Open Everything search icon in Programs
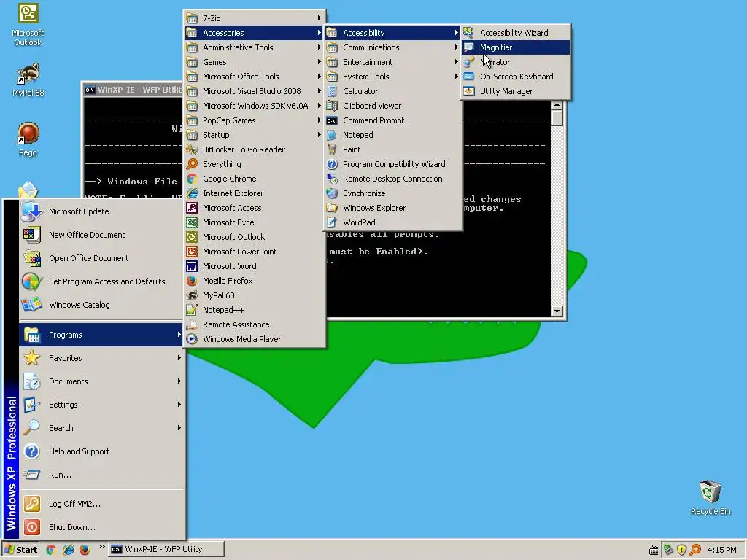The height and width of the screenshot is (560, 747). (x=192, y=164)
